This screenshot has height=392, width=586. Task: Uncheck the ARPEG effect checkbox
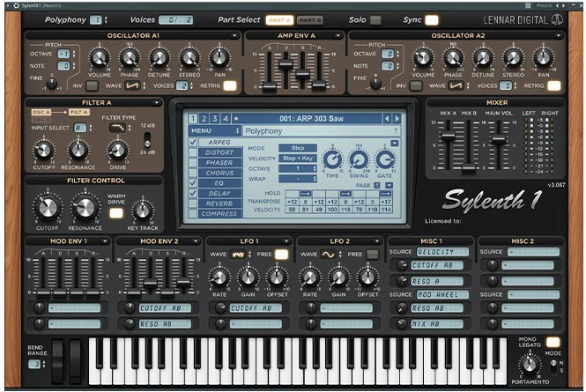click(x=192, y=142)
